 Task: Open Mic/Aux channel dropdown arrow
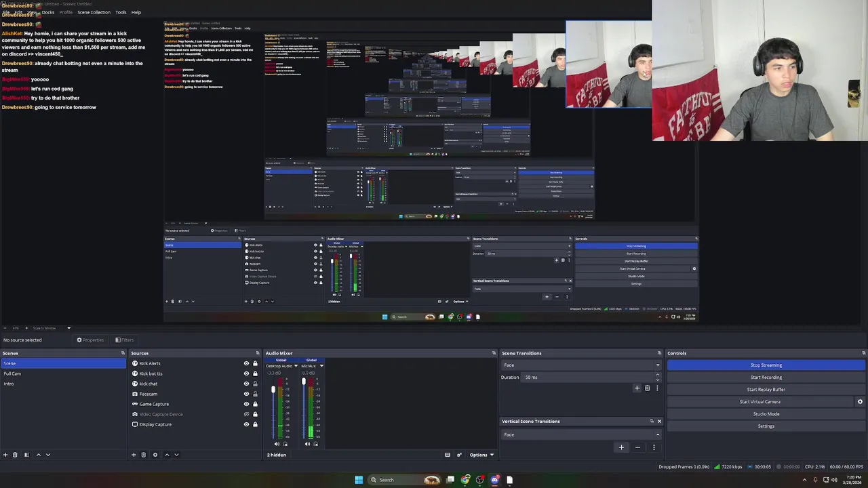pos(321,366)
